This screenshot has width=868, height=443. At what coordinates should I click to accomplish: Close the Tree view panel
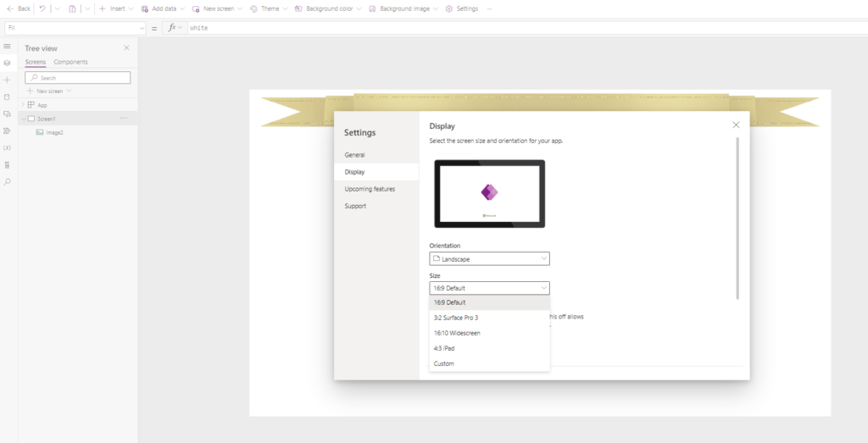click(x=126, y=48)
